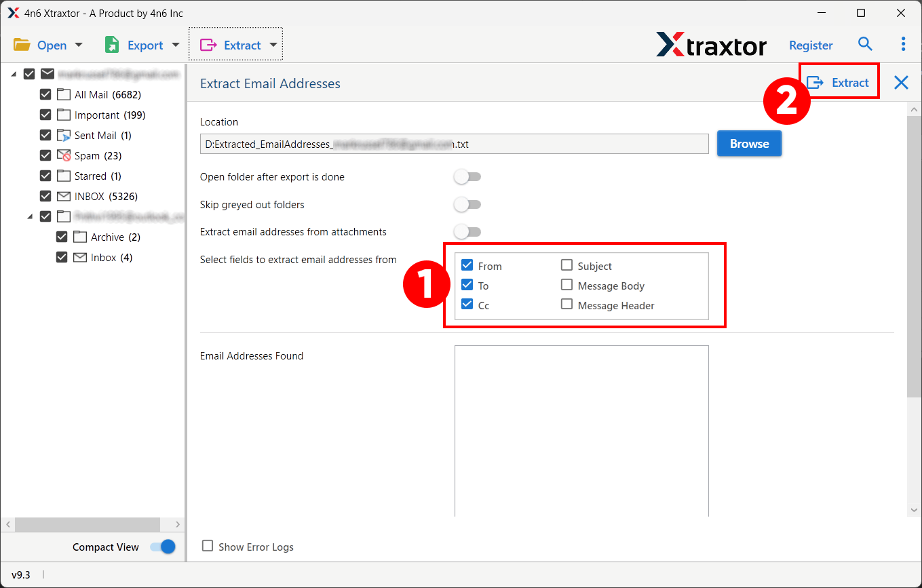922x588 pixels.
Task: Open the three-dot more options menu
Action: [x=903, y=45]
